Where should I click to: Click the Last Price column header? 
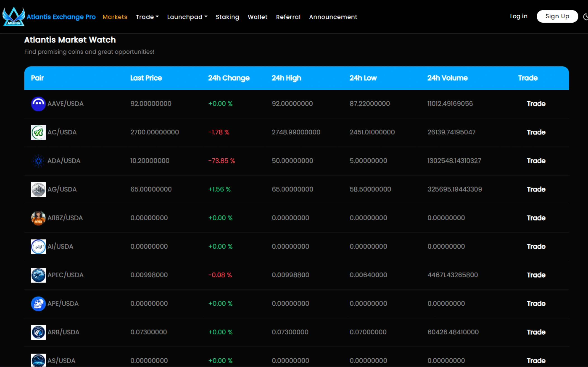[x=146, y=78]
